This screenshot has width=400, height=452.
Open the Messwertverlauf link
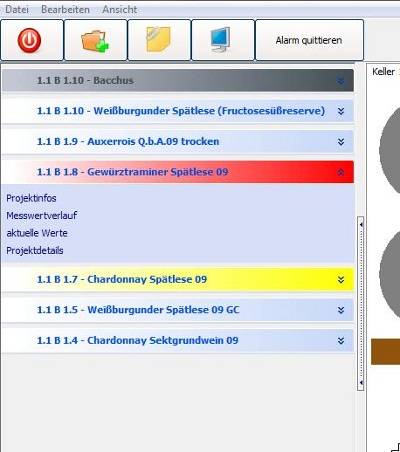(x=42, y=215)
